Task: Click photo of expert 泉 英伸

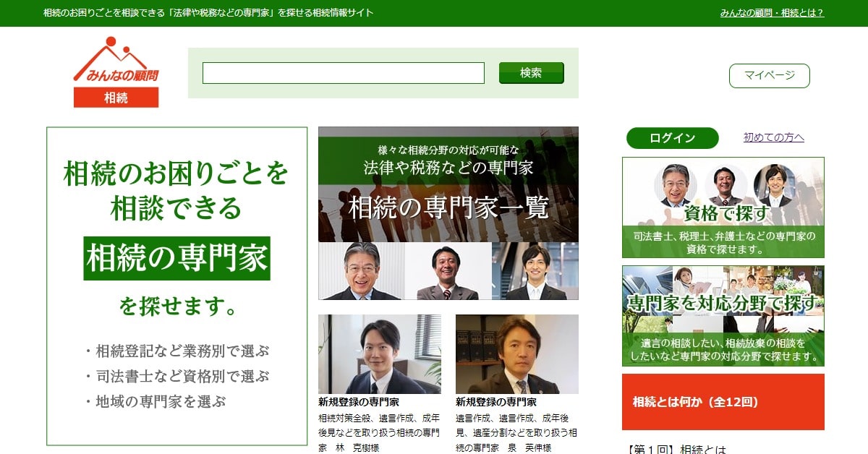Action: click(516, 354)
